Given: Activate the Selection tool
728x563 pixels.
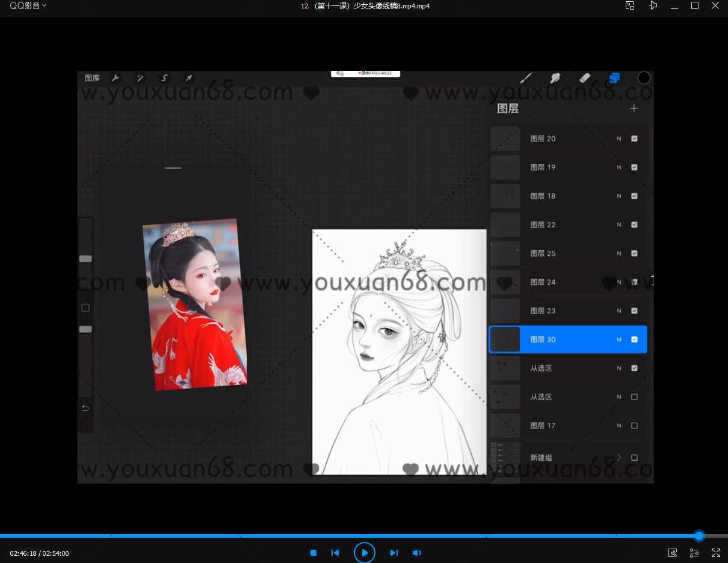Looking at the screenshot, I should tap(164, 78).
